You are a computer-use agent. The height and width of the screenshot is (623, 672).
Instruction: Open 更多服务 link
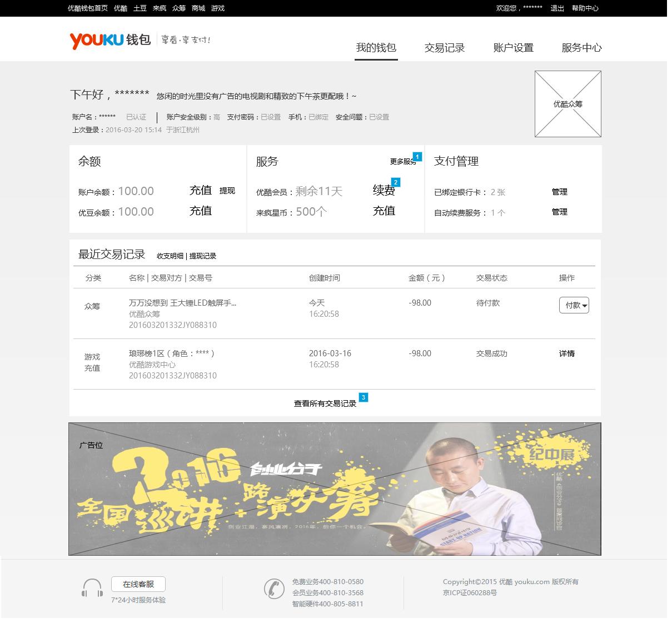[402, 162]
